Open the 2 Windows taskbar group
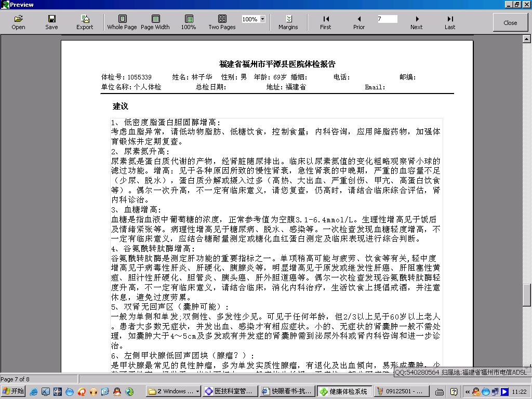This screenshot has width=532, height=399. pos(174,391)
